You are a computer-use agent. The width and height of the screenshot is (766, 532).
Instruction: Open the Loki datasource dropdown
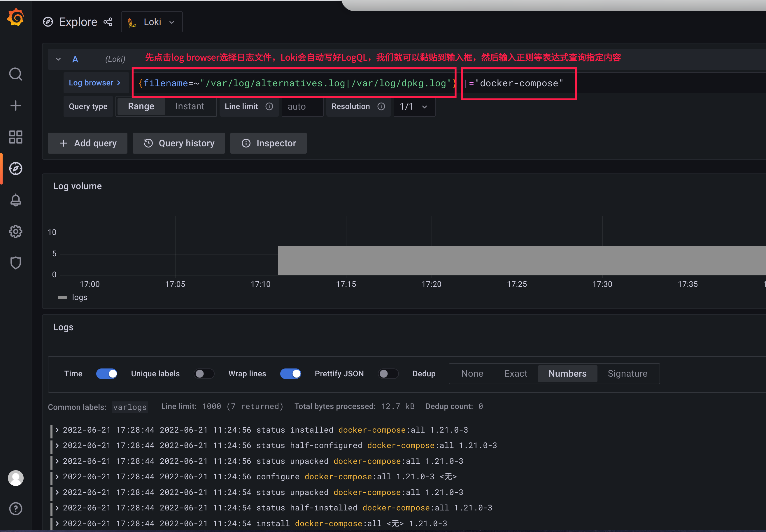[x=152, y=22]
